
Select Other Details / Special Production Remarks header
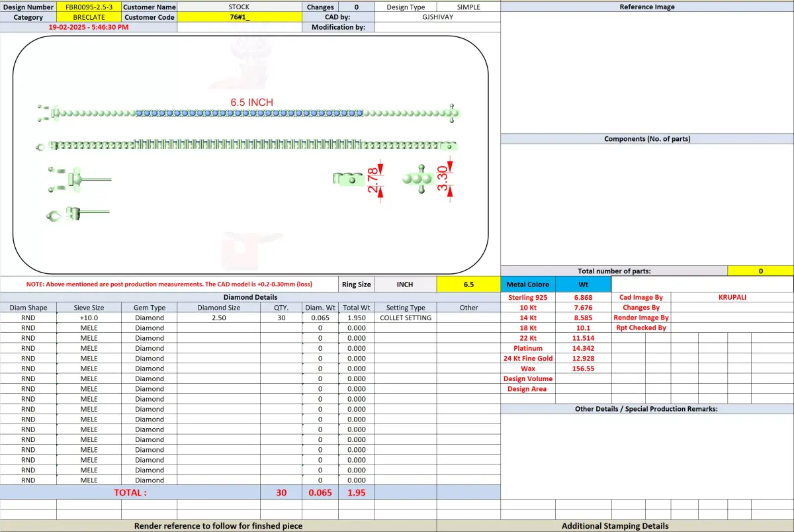click(647, 409)
